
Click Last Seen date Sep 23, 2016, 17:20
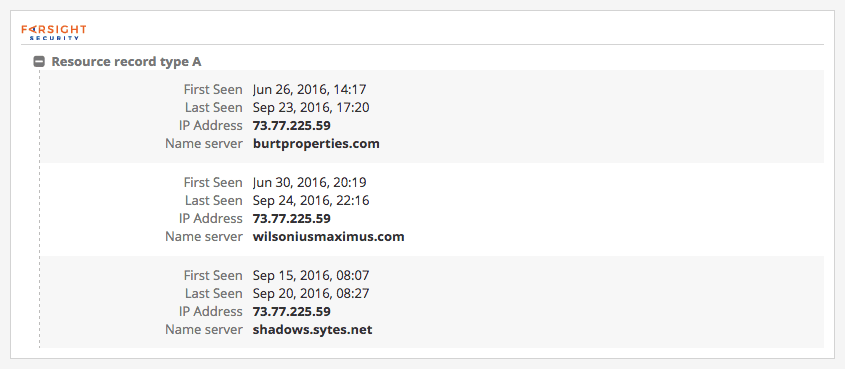tap(311, 108)
